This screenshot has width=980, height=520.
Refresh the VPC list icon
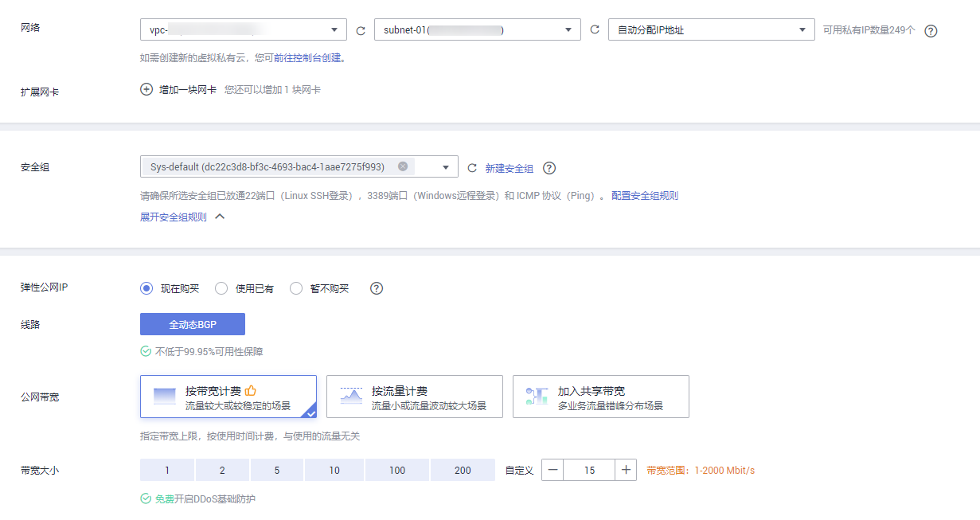pyautogui.click(x=361, y=30)
